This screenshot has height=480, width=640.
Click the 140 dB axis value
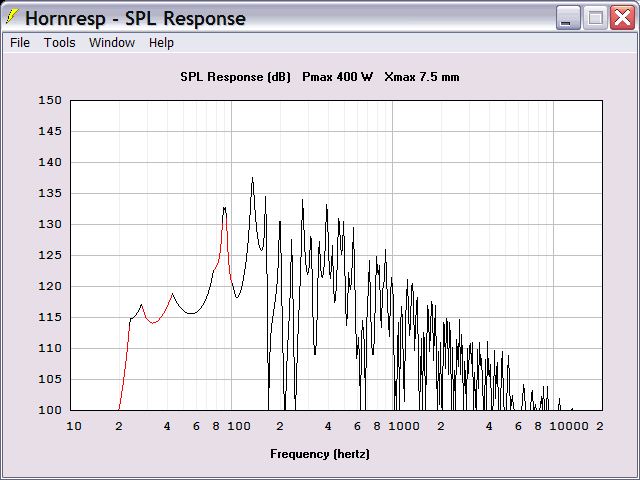click(50, 162)
